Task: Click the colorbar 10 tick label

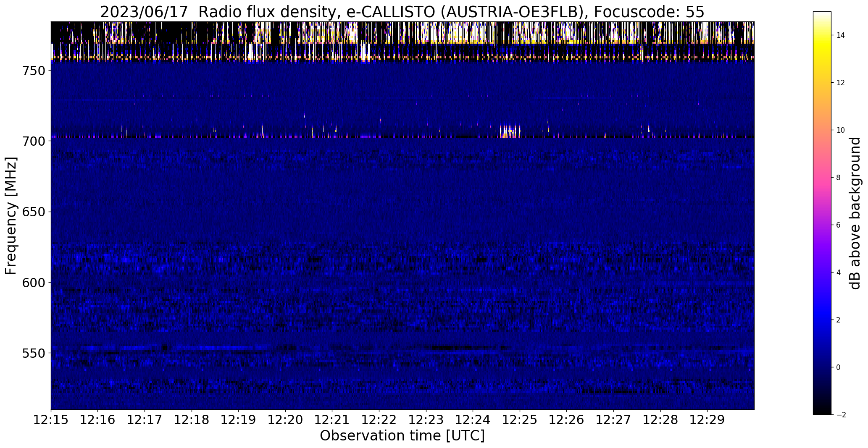Action: pos(841,130)
